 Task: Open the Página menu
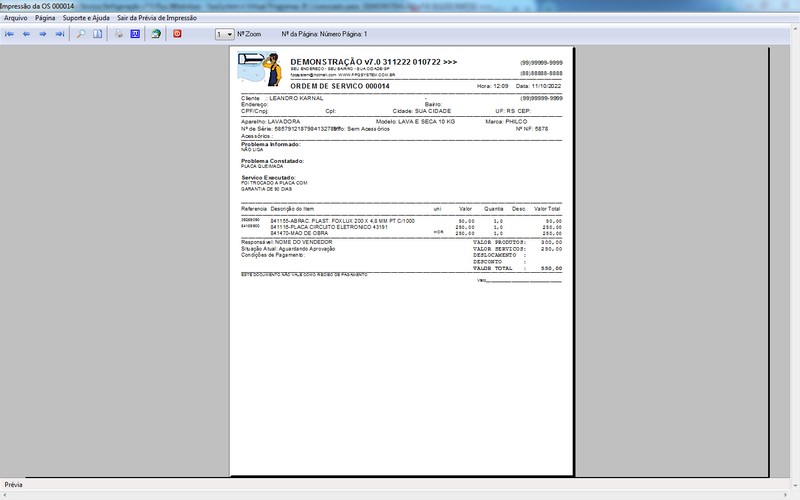coord(45,18)
